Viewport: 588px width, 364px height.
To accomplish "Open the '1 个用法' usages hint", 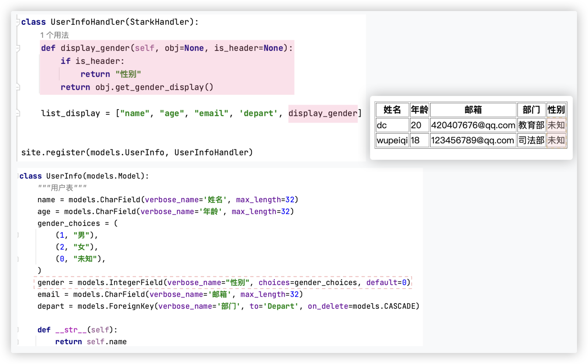I will [x=54, y=35].
